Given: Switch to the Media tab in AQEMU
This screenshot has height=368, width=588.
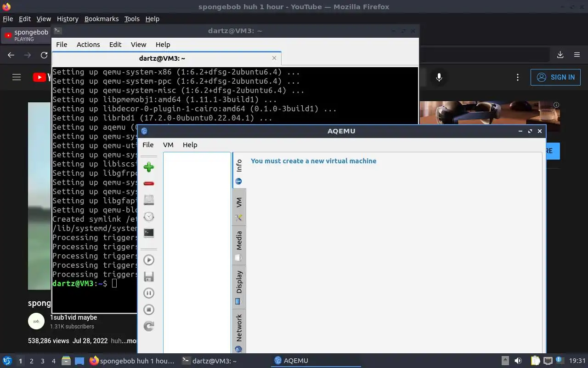Looking at the screenshot, I should click(239, 245).
